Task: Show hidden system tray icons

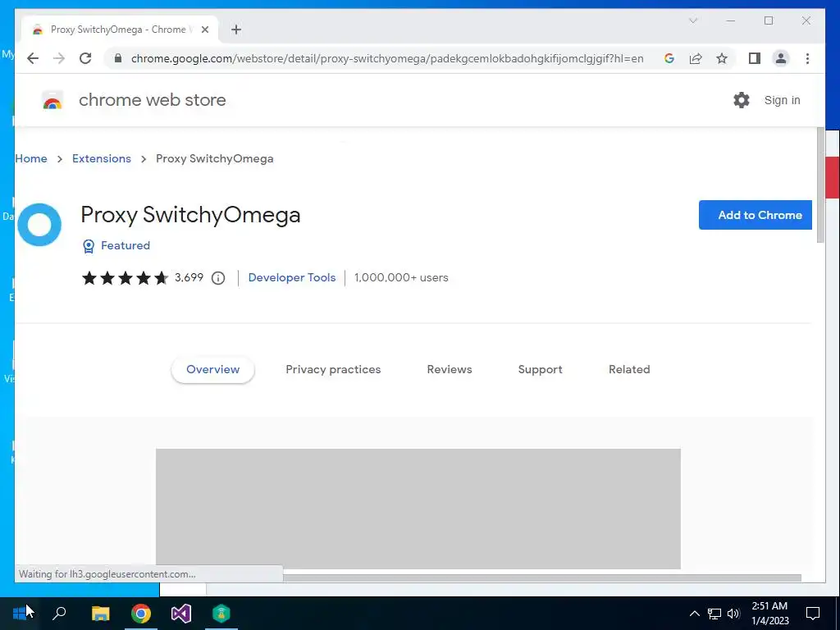Action: point(694,614)
